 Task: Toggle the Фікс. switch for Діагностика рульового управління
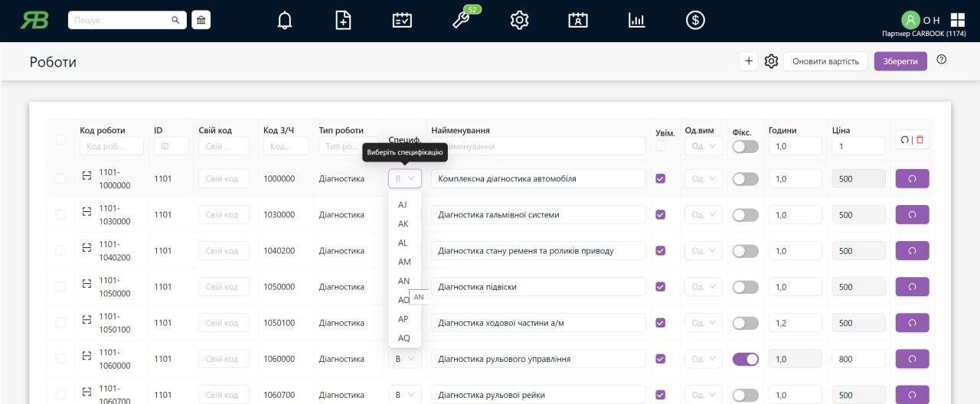pos(745,359)
